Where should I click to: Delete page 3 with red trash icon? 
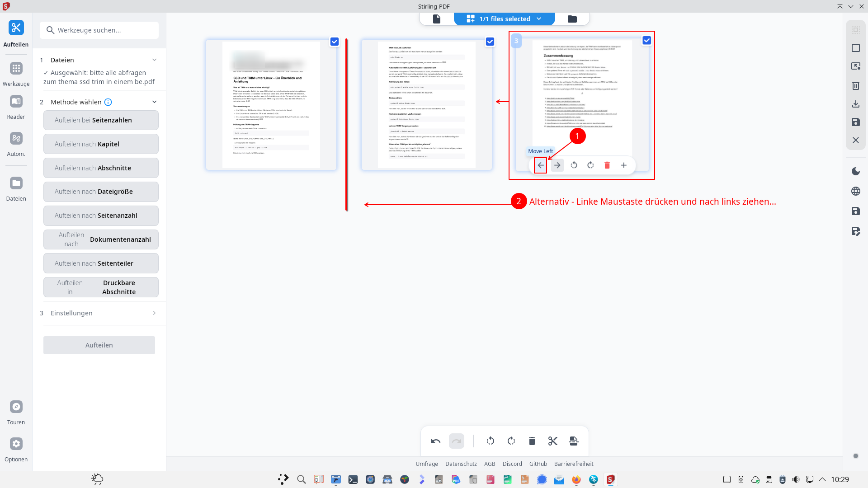[607, 165]
